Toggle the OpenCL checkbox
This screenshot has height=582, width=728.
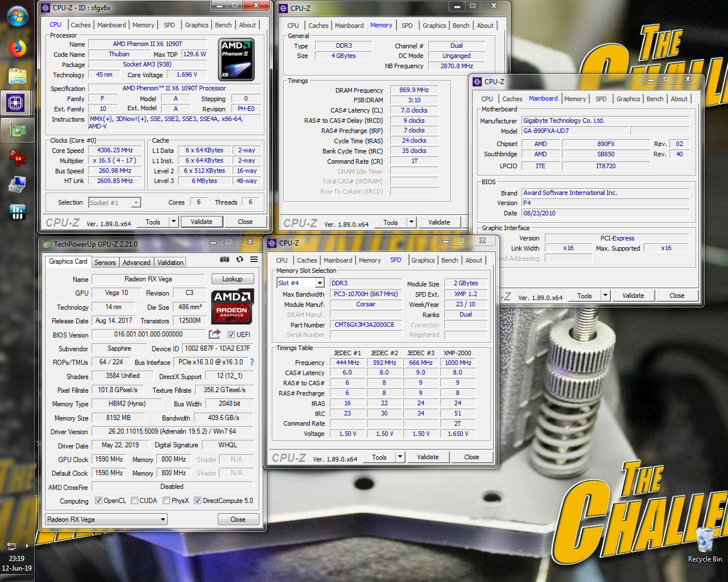[98, 501]
